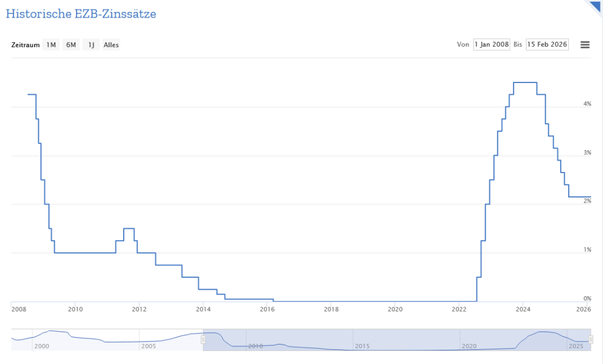Click the 2024 x-axis label
This screenshot has height=364, width=603.
[x=524, y=309]
